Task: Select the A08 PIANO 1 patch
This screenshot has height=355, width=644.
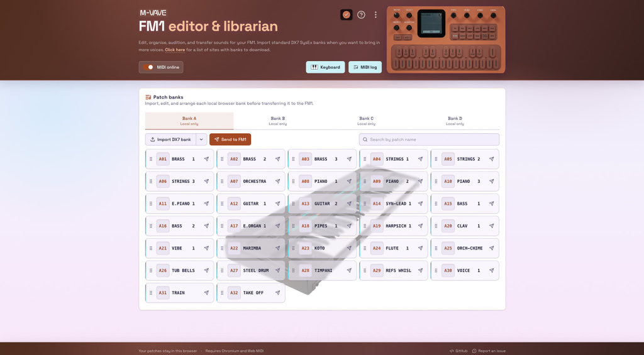Action: click(322, 181)
